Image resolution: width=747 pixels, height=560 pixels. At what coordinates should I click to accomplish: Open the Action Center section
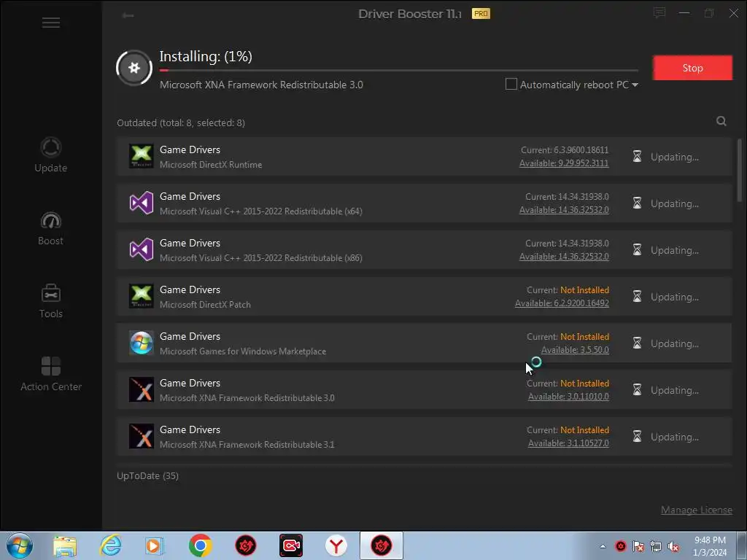51,374
